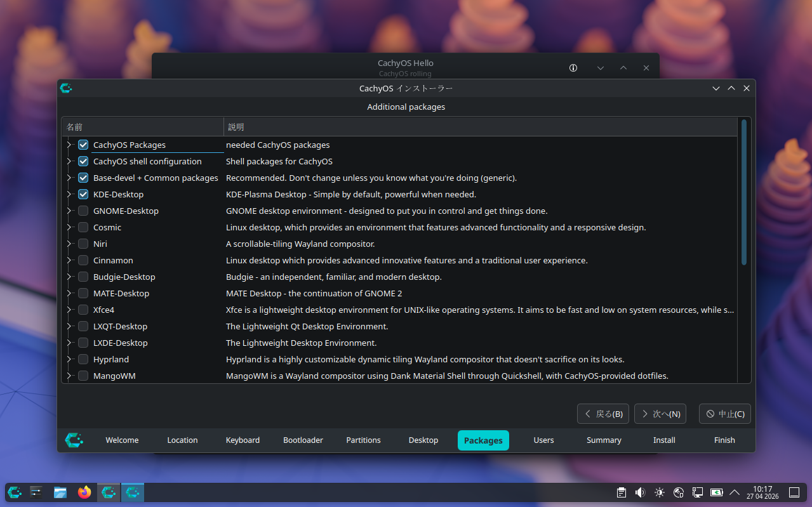The image size is (812, 507).
Task: Open the battery and power tray icon
Action: pos(716,492)
